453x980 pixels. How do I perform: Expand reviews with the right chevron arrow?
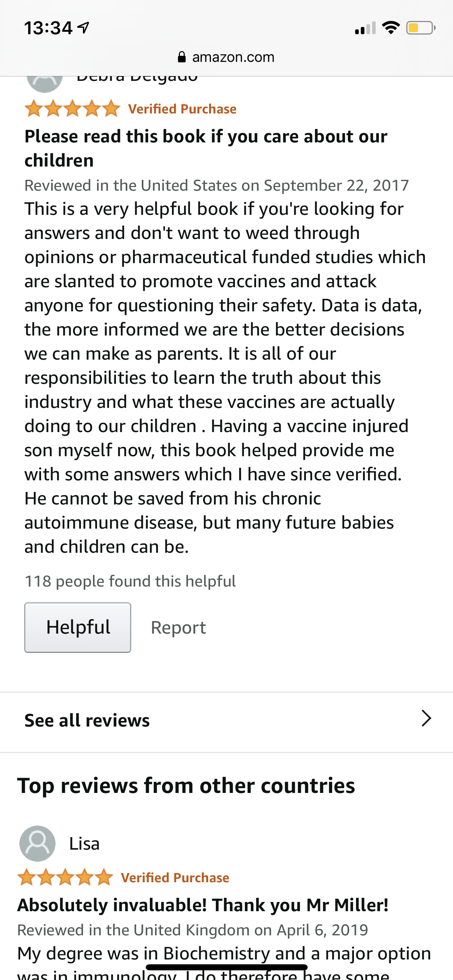click(x=426, y=719)
